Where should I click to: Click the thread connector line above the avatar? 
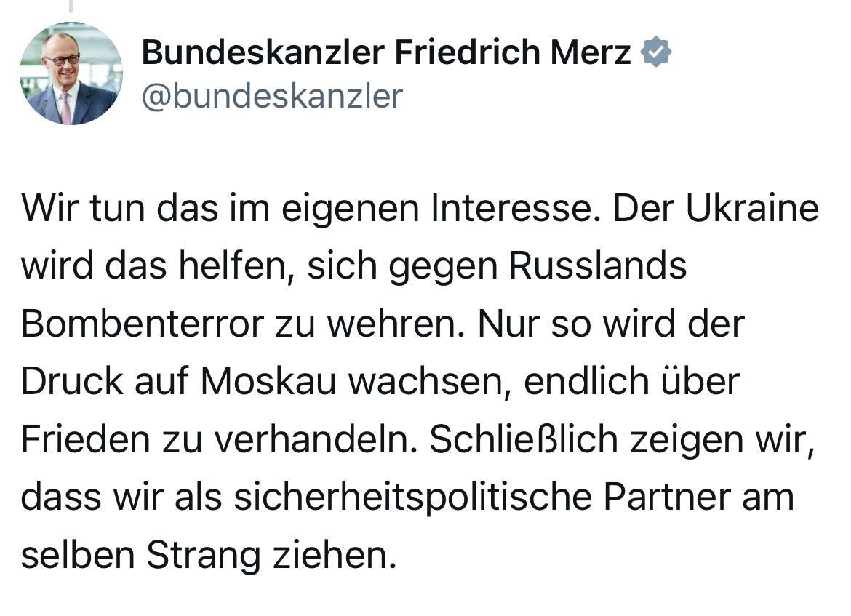coord(71,6)
